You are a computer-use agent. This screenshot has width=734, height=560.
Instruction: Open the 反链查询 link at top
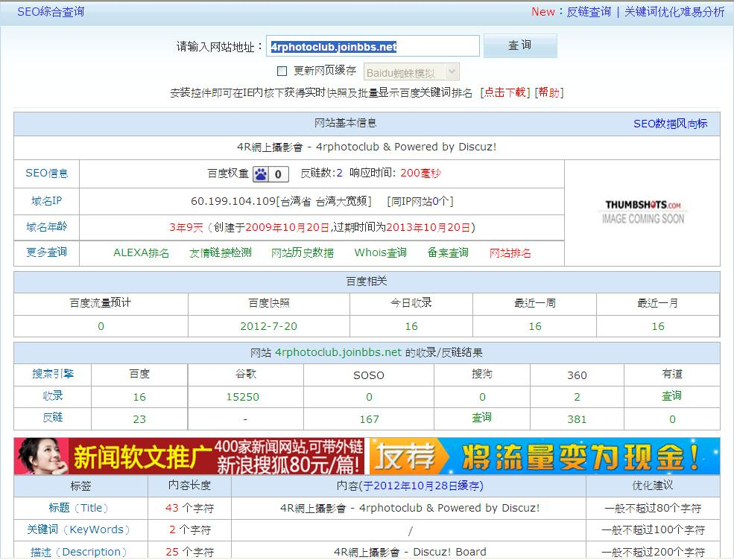pyautogui.click(x=589, y=12)
